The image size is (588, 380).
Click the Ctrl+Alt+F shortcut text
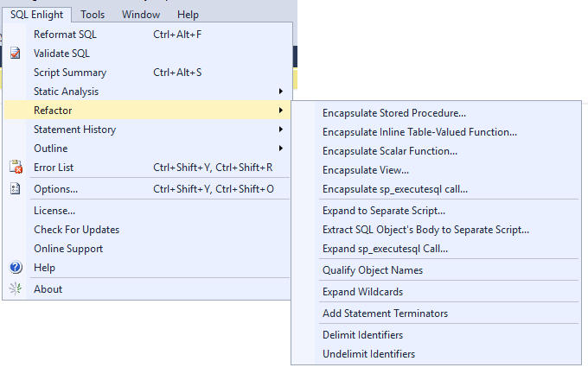(177, 35)
